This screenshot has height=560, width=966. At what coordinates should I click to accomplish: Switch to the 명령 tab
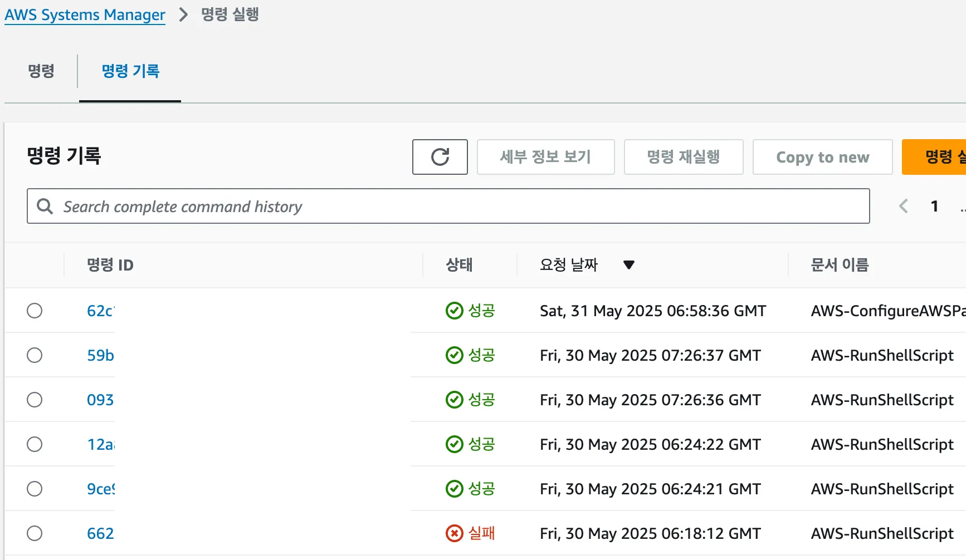(41, 71)
